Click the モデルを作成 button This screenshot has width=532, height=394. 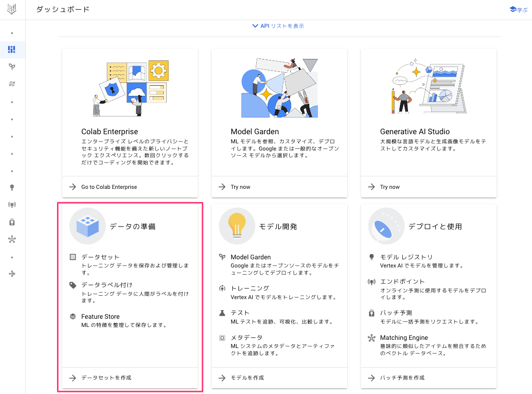click(x=247, y=378)
